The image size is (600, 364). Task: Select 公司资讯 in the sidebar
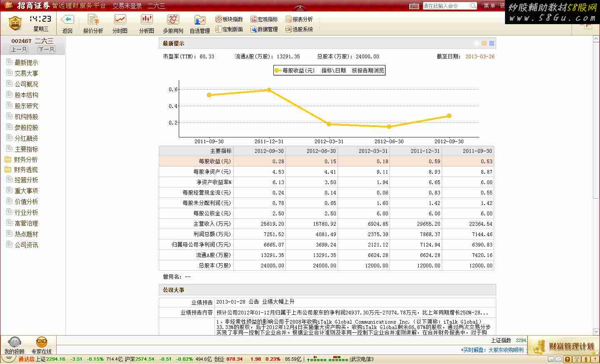tap(26, 245)
